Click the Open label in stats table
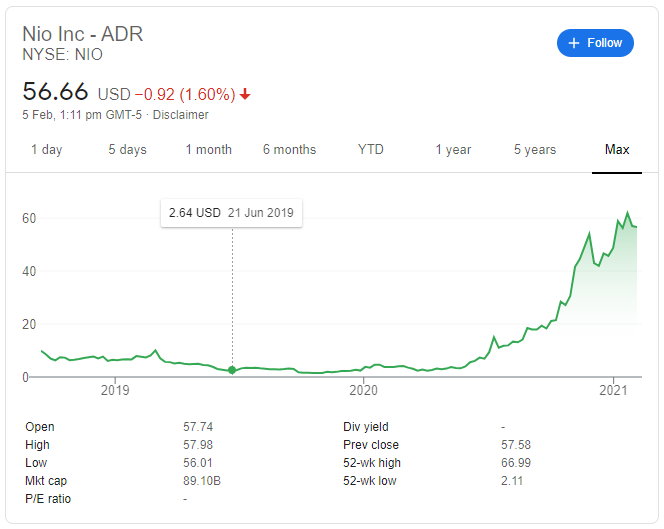The width and height of the screenshot is (664, 529). (40, 427)
